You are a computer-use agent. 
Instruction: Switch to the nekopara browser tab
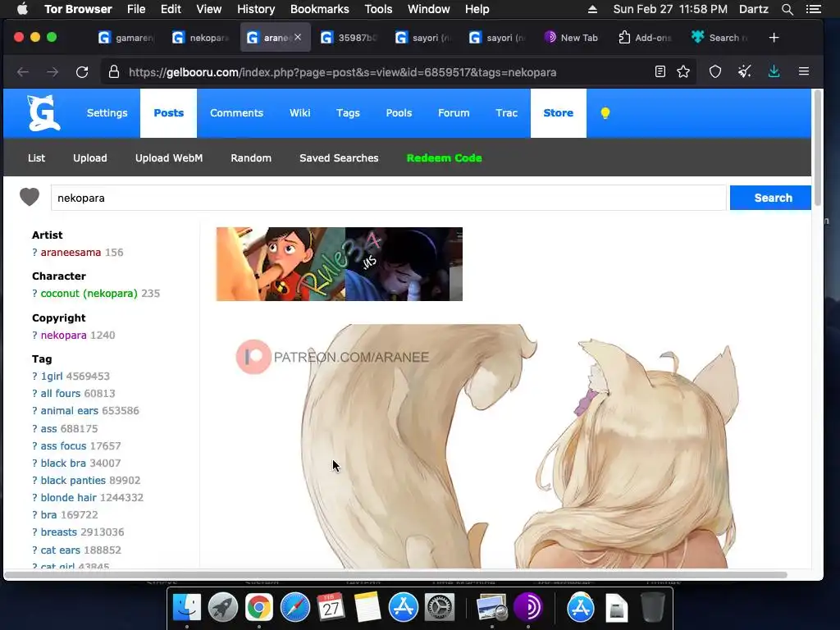click(x=200, y=38)
